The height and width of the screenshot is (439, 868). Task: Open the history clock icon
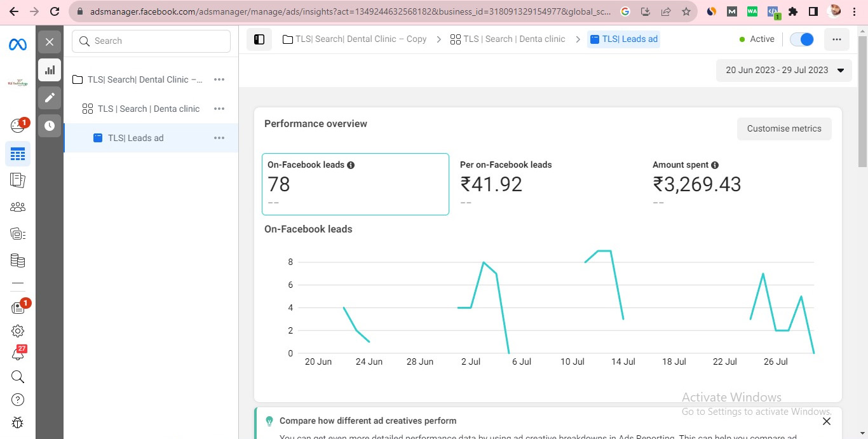click(50, 126)
